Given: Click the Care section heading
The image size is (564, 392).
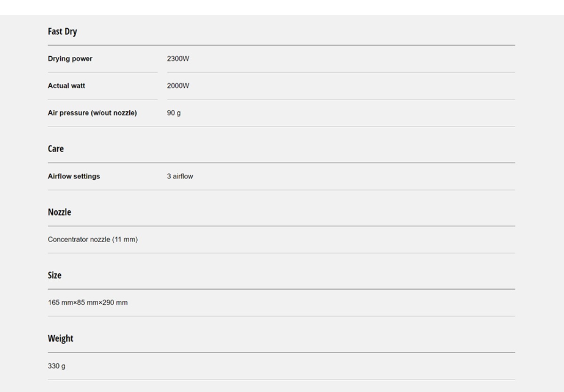Looking at the screenshot, I should pyautogui.click(x=55, y=149).
